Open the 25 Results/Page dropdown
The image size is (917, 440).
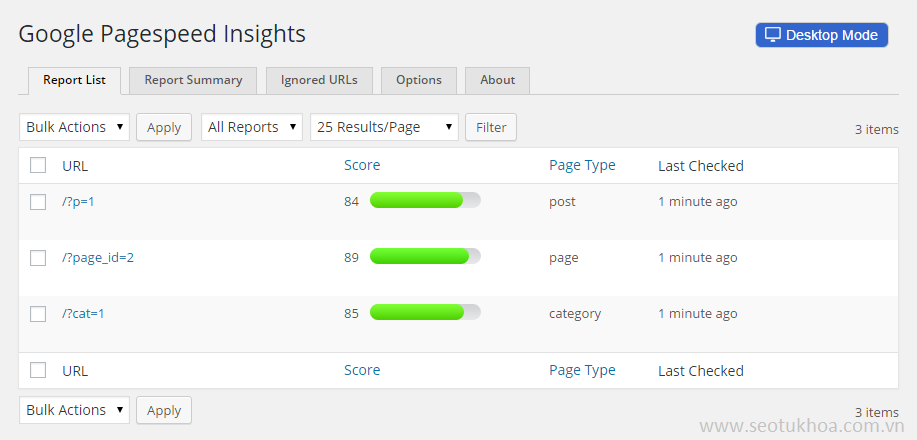[x=384, y=127]
